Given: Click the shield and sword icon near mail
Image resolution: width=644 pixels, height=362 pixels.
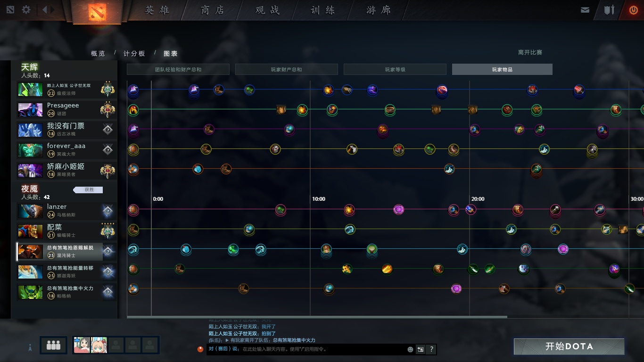Looking at the screenshot, I should tap(609, 10).
